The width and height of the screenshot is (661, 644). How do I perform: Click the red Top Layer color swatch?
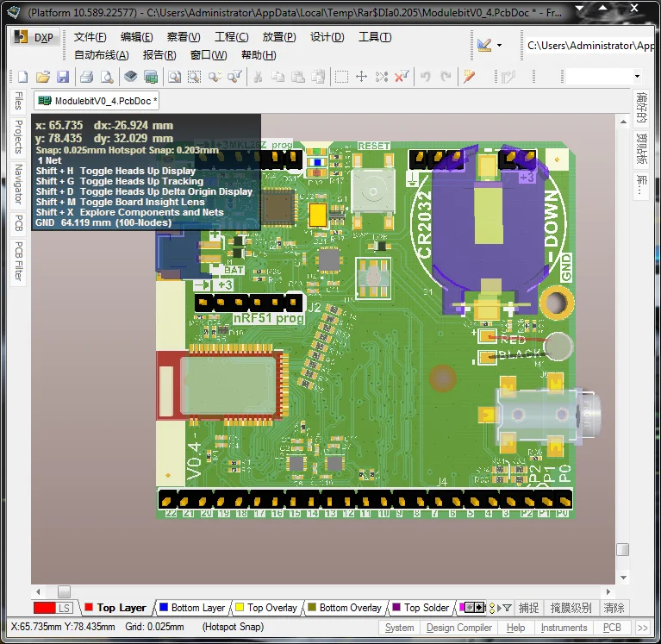(x=88, y=608)
